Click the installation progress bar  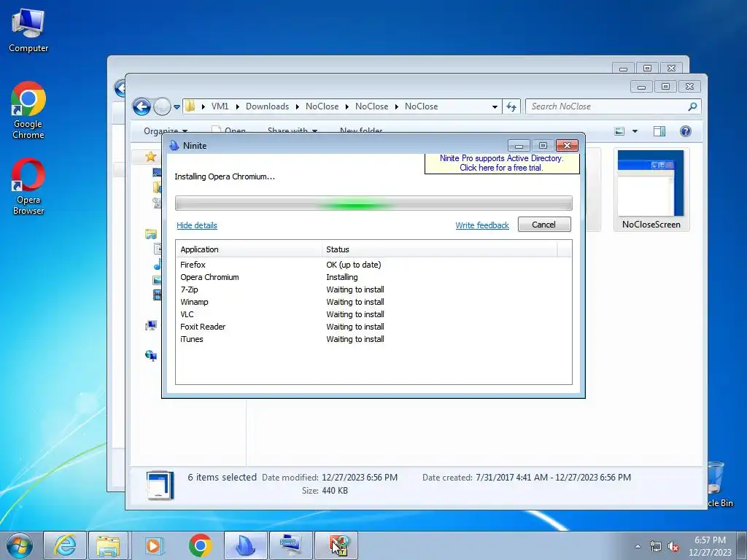pos(373,203)
